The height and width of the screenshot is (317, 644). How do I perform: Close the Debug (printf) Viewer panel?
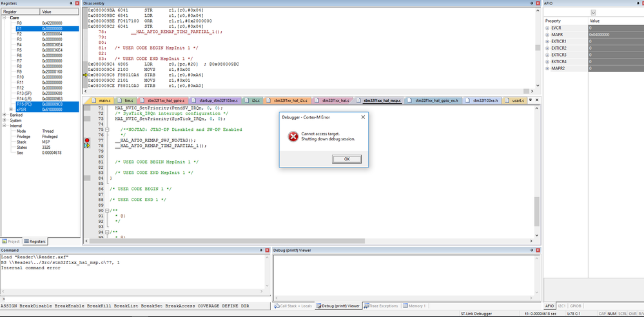538,249
